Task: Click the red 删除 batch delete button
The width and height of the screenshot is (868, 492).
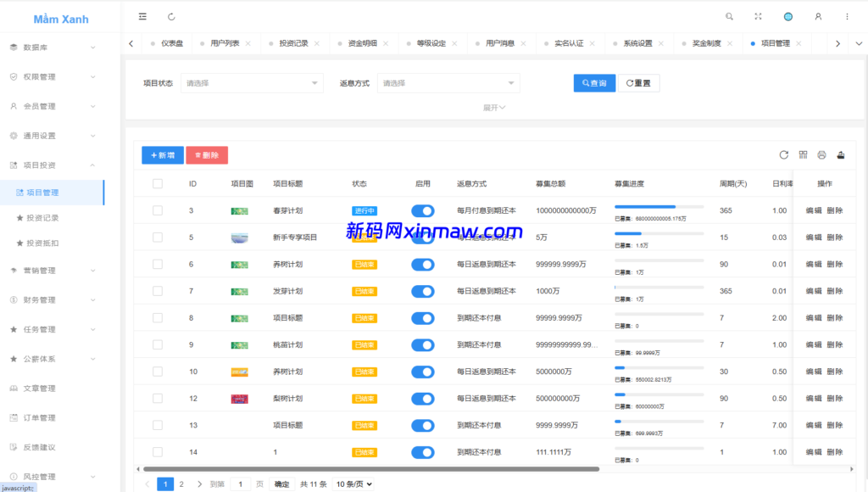Action: click(207, 155)
